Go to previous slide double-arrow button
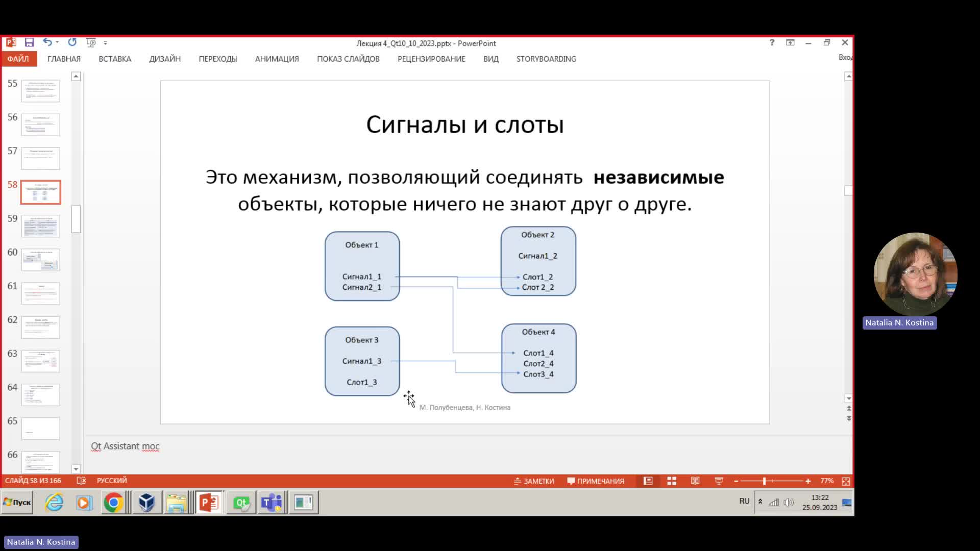This screenshot has height=551, width=980. (x=848, y=408)
